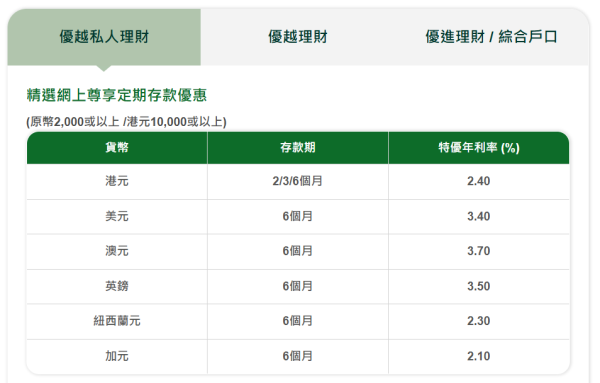Click the 2.30 rate for 紐西蘭元
The width and height of the screenshot is (600, 383).
479,321
